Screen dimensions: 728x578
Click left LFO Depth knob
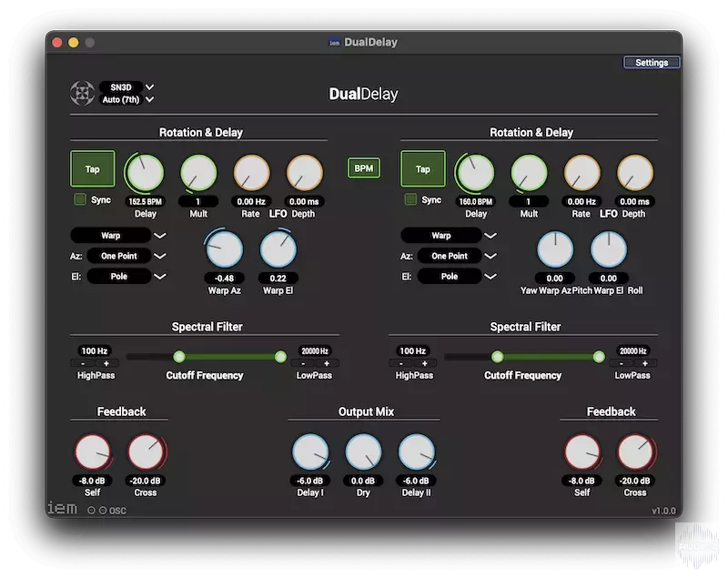point(304,172)
